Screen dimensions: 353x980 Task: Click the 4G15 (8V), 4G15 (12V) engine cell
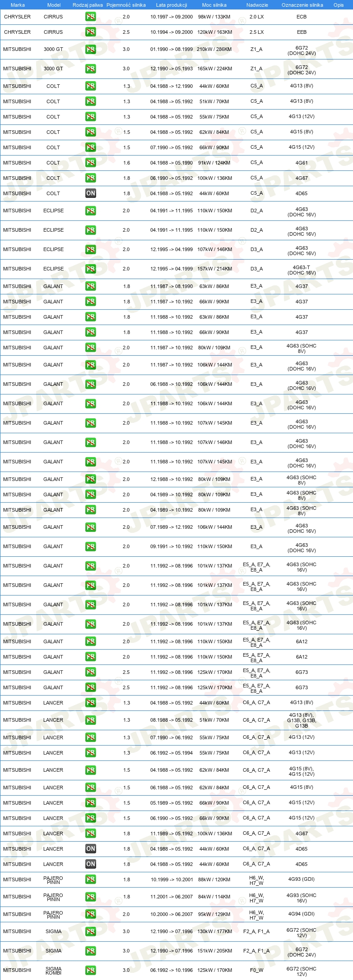[302, 771]
